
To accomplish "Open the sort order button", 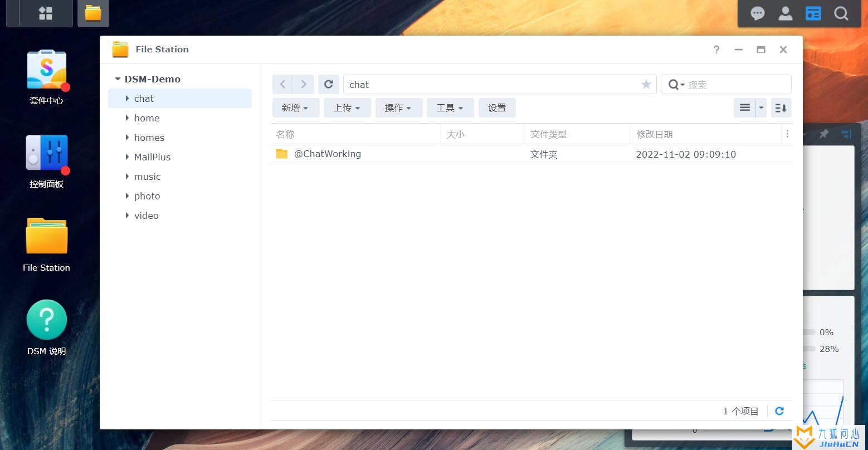I will 781,108.
